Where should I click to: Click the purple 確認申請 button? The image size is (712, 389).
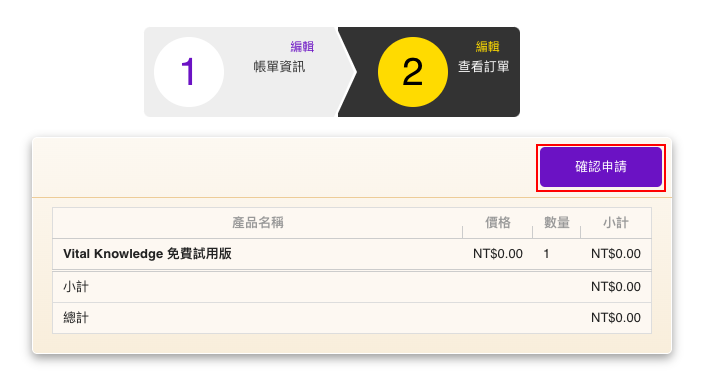[x=600, y=167]
